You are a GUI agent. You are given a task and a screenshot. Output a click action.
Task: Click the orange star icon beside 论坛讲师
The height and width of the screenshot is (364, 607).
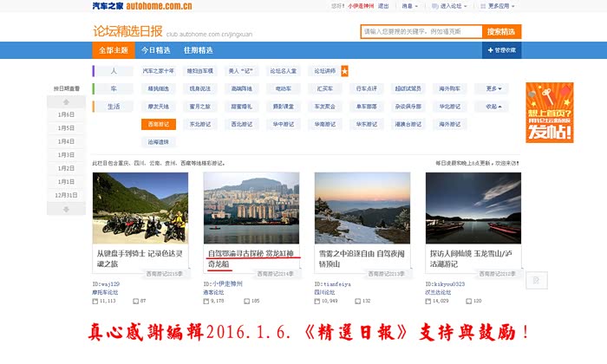pos(345,71)
